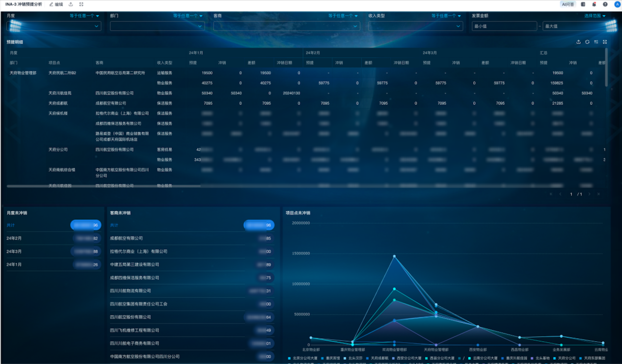The width and height of the screenshot is (622, 364).
Task: Open 选择范围 dropdown for 发票金额
Action: [595, 16]
